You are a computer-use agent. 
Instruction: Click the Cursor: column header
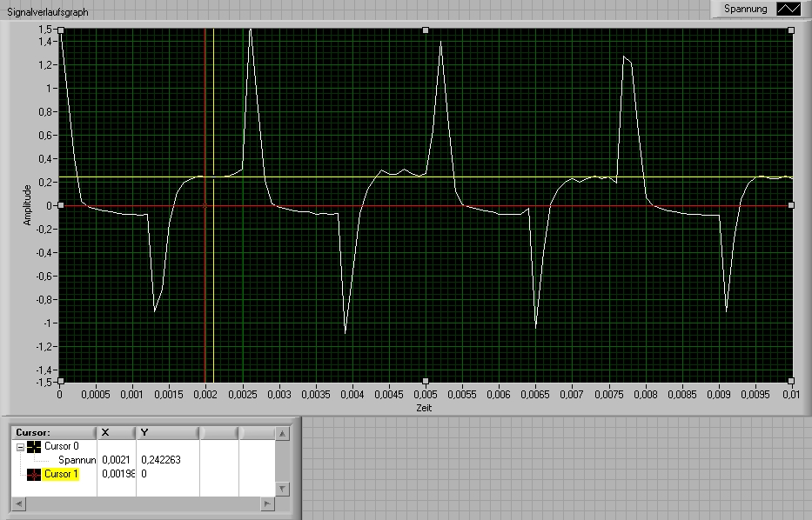[54, 432]
